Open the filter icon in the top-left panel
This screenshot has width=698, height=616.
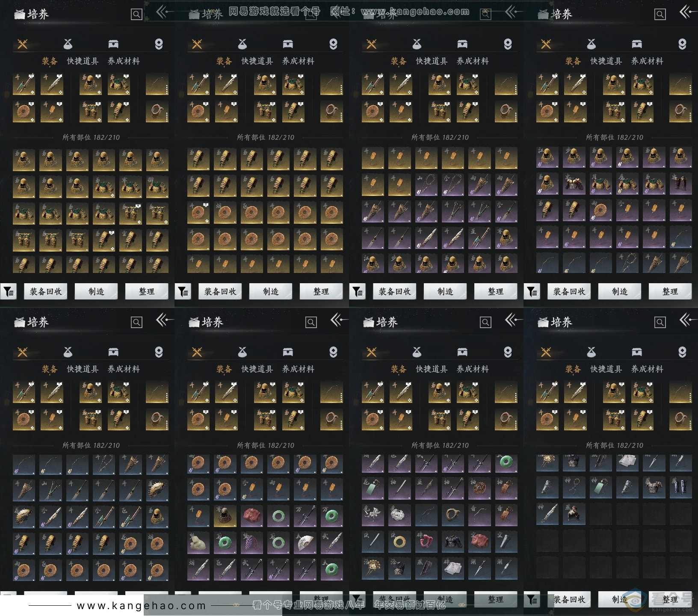coord(9,292)
